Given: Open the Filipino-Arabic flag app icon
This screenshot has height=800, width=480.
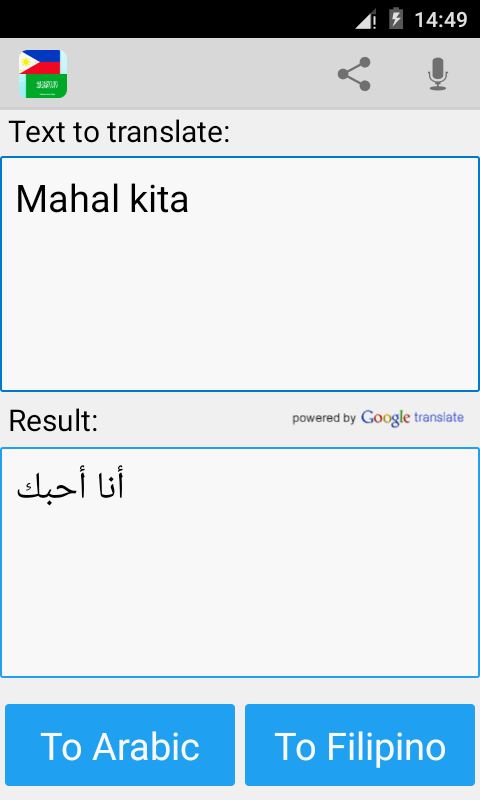Looking at the screenshot, I should tap(43, 74).
